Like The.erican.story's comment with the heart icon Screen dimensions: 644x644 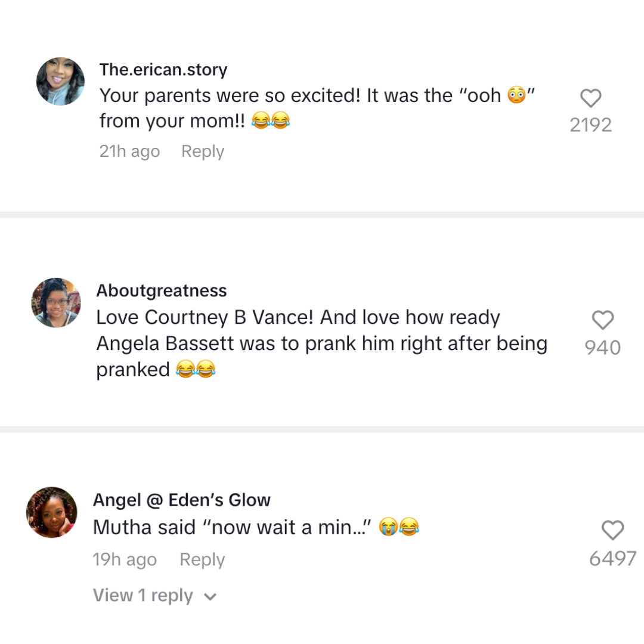(x=590, y=98)
